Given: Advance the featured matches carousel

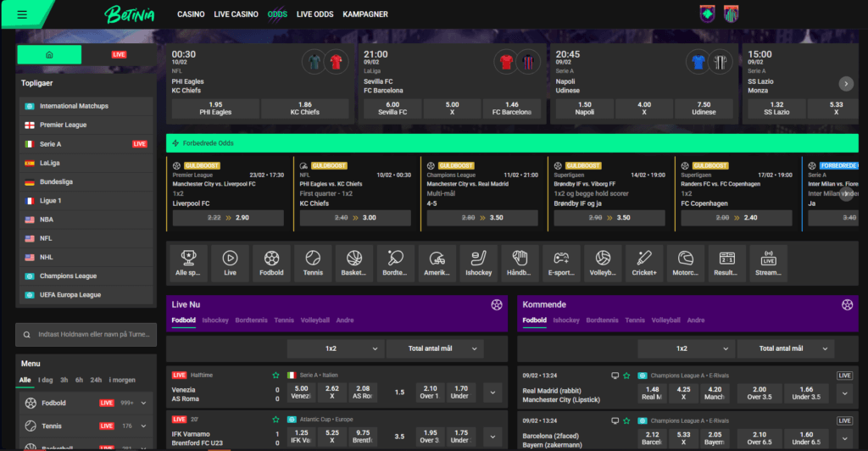Looking at the screenshot, I should [846, 84].
